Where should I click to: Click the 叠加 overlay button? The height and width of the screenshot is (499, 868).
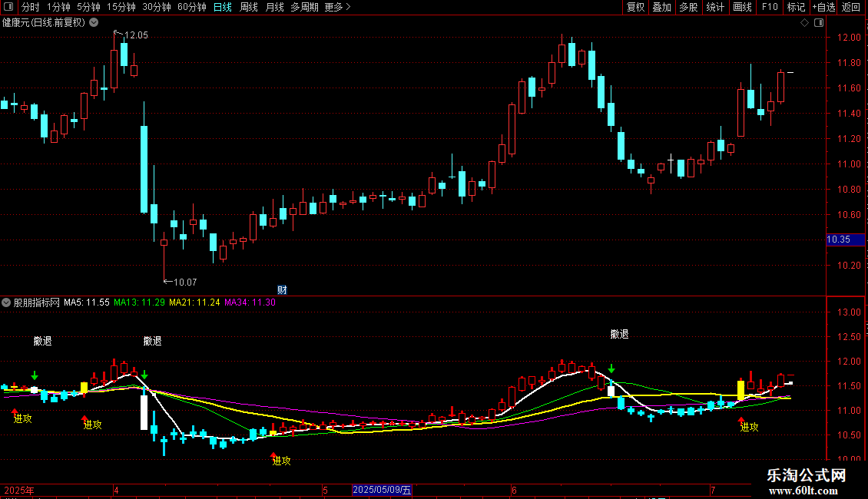661,7
